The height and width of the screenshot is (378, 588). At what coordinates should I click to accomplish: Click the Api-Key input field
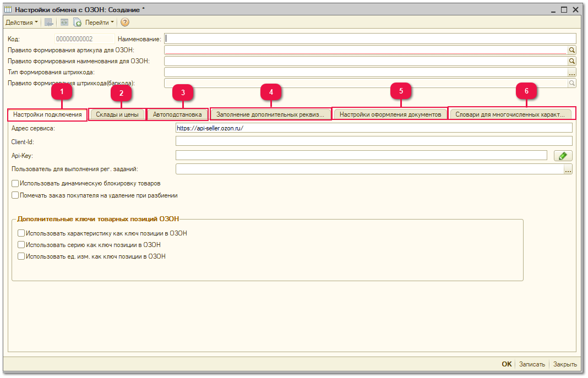362,155
